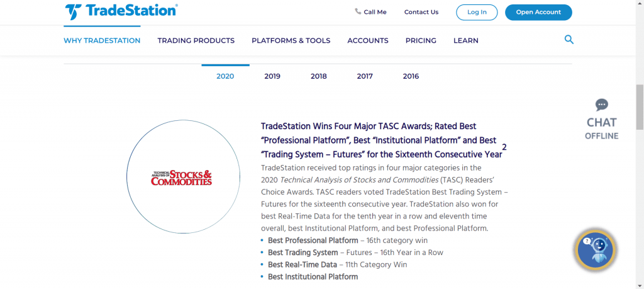Open the Learn menu
644x289 pixels.
point(466,41)
